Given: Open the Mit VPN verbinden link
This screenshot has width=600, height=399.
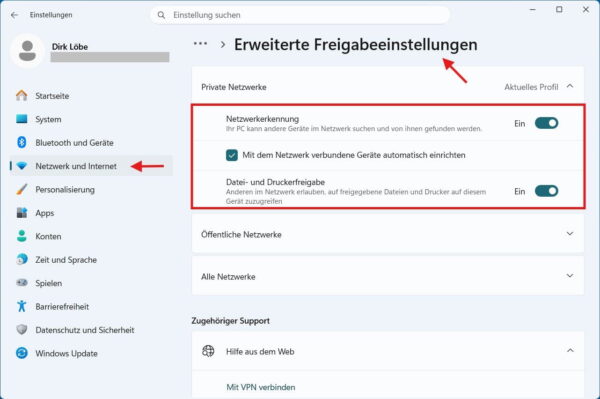Looking at the screenshot, I should point(261,387).
